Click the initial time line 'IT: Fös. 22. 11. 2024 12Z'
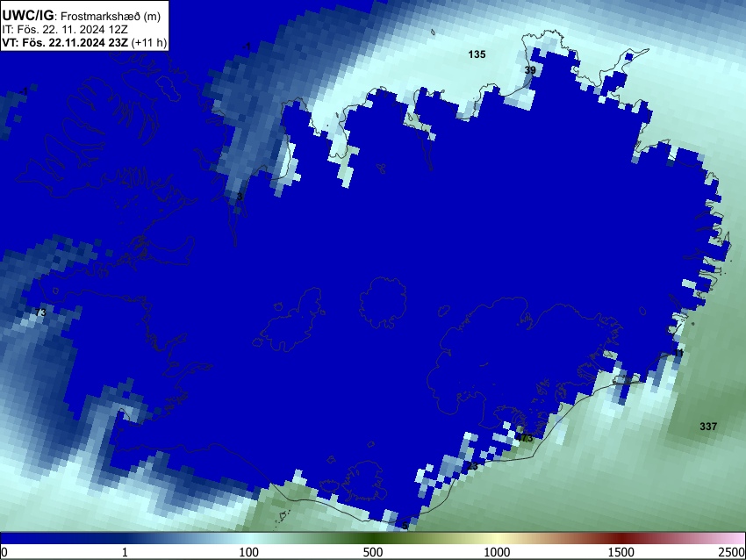 pos(65,30)
